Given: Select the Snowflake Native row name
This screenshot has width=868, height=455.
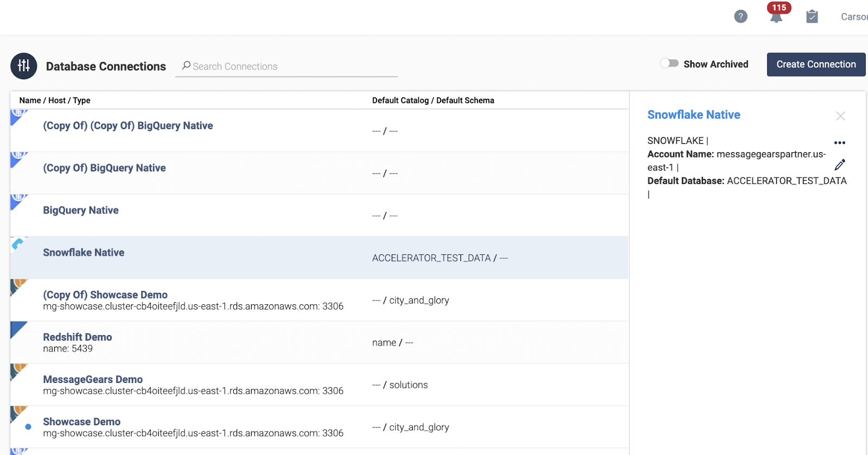Looking at the screenshot, I should 84,253.
